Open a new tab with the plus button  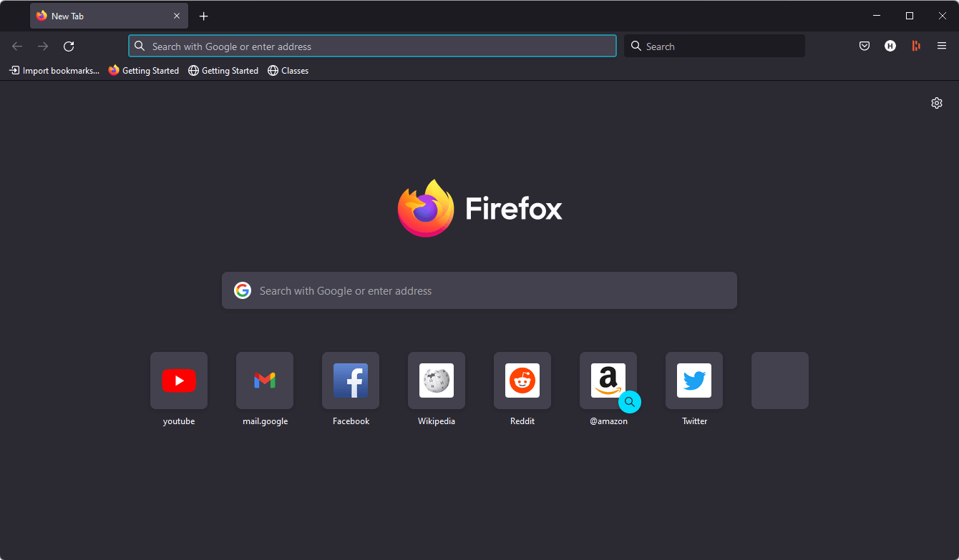click(x=204, y=16)
